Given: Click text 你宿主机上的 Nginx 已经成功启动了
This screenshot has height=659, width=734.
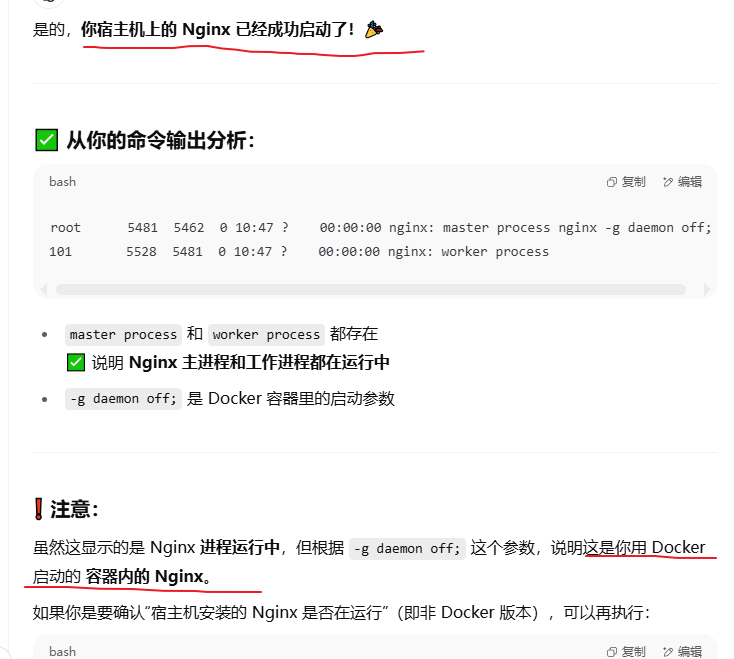Looking at the screenshot, I should click(x=217, y=29).
